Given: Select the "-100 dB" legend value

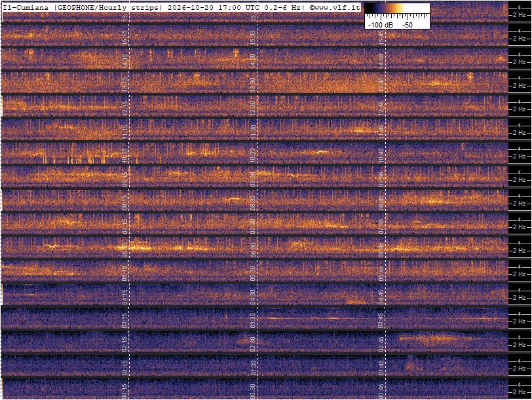Looking at the screenshot, I should click(381, 25).
